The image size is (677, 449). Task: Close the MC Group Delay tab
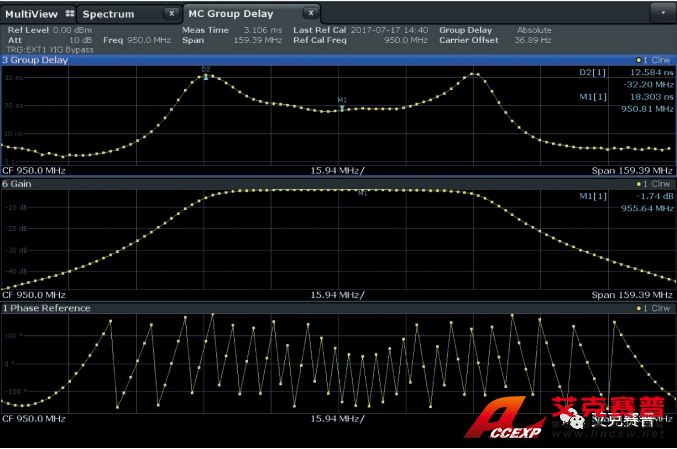311,13
